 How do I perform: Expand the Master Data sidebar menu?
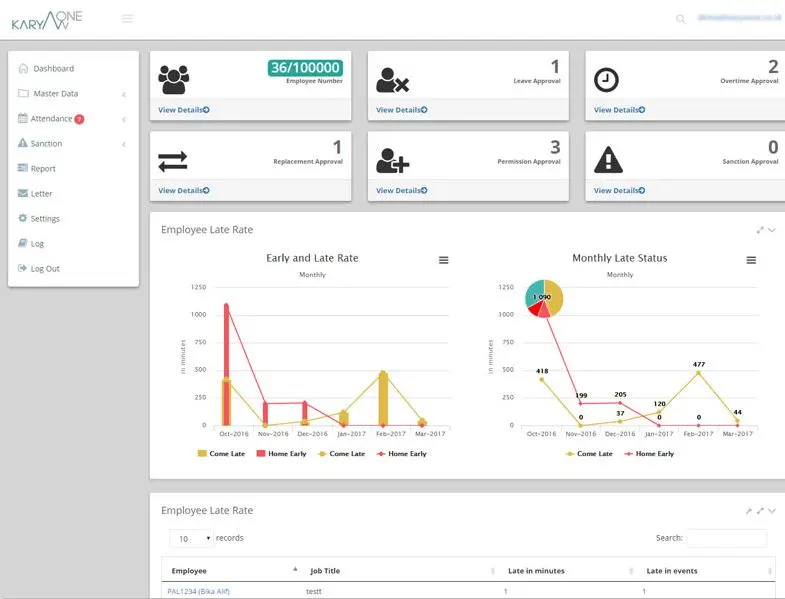point(72,94)
